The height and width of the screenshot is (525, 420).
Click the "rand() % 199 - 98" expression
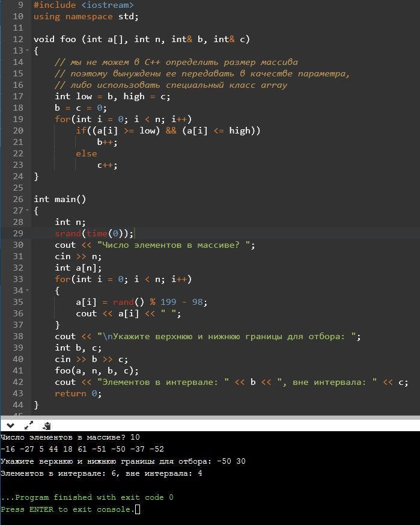157,302
